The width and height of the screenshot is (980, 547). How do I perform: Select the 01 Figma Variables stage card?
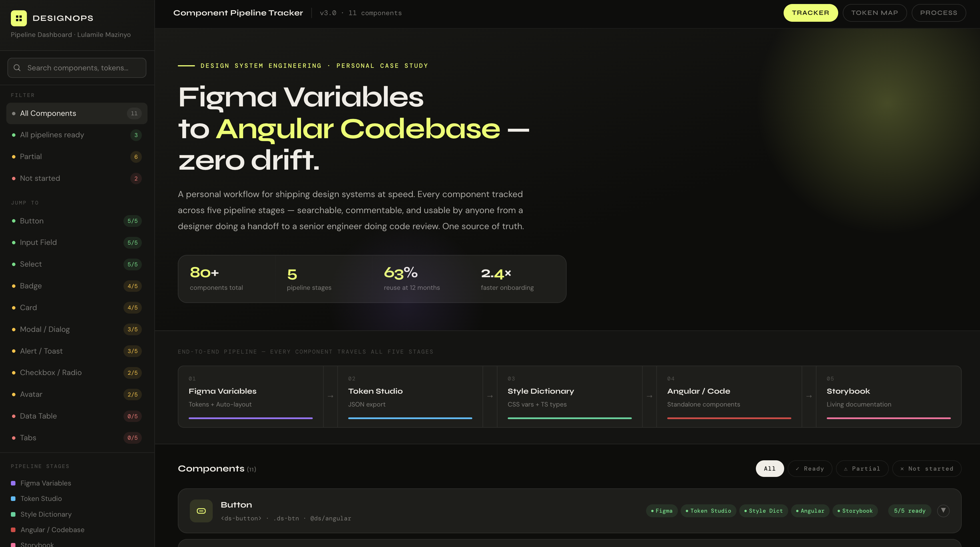251,397
